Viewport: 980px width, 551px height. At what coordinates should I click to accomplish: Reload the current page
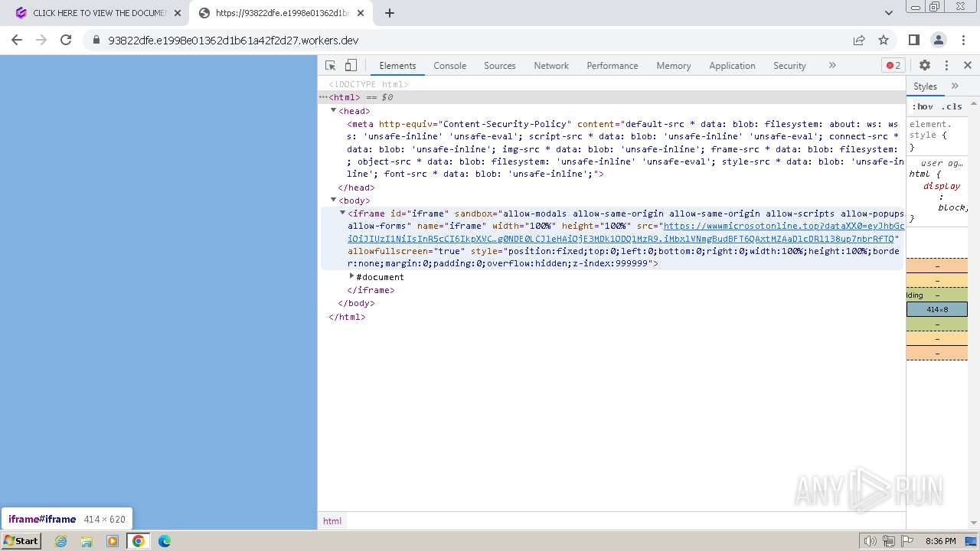[x=66, y=40]
